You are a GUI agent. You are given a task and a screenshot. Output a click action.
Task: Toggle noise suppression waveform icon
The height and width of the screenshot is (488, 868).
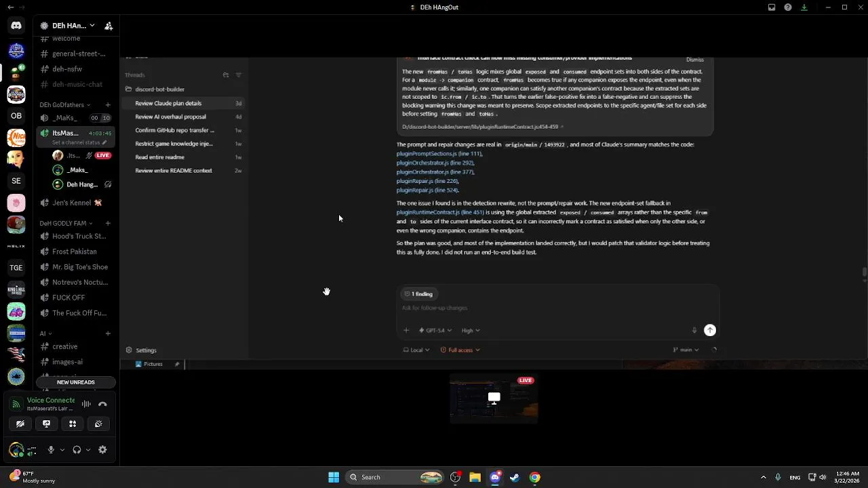86,404
